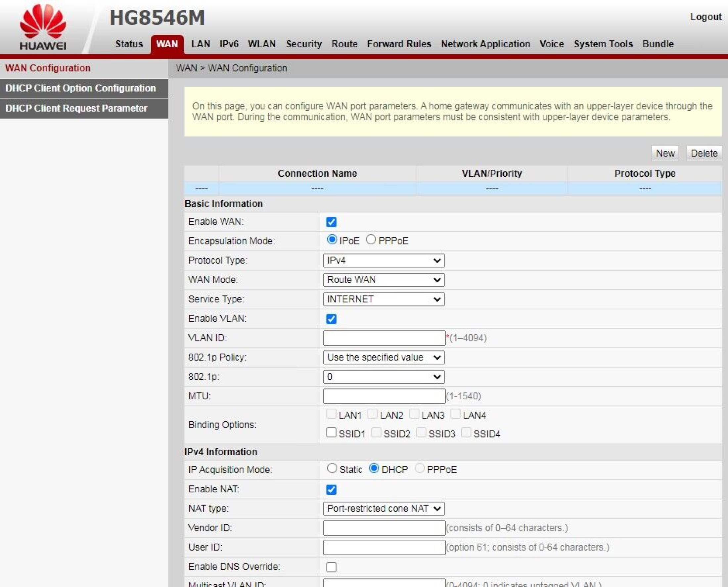Switch to the WLAN tab
The width and height of the screenshot is (728, 587).
point(262,44)
